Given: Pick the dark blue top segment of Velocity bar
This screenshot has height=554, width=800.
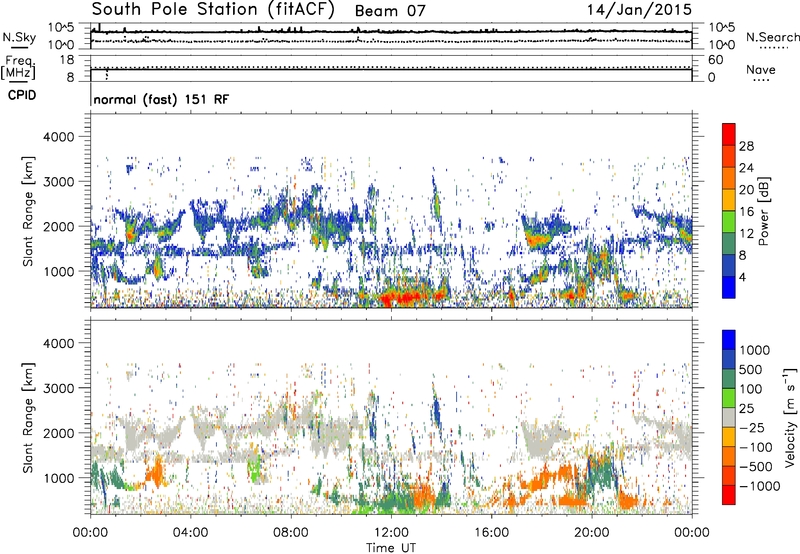Looking at the screenshot, I should [729, 340].
